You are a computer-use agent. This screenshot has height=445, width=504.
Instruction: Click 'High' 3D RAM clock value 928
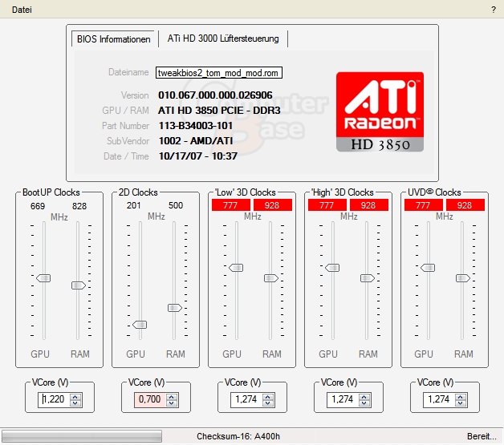click(369, 204)
